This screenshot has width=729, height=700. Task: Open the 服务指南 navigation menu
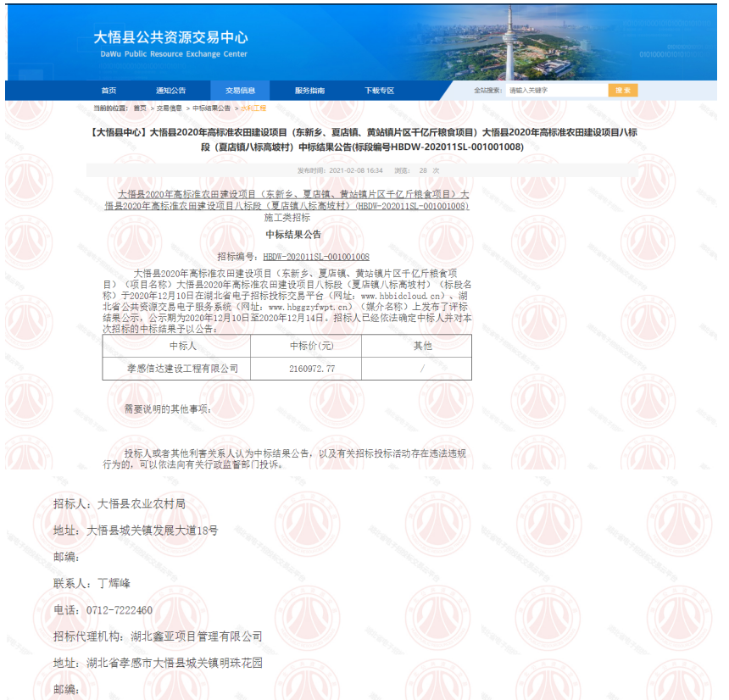pyautogui.click(x=309, y=91)
